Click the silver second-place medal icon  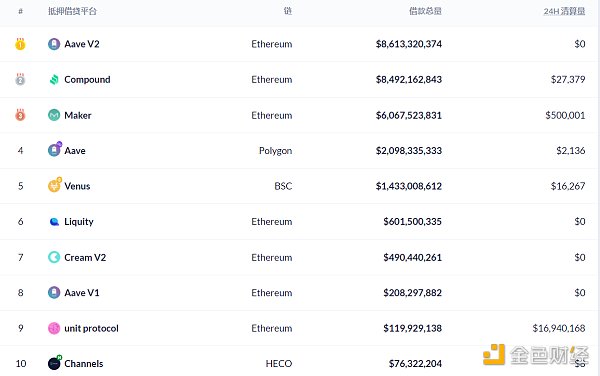click(x=20, y=80)
